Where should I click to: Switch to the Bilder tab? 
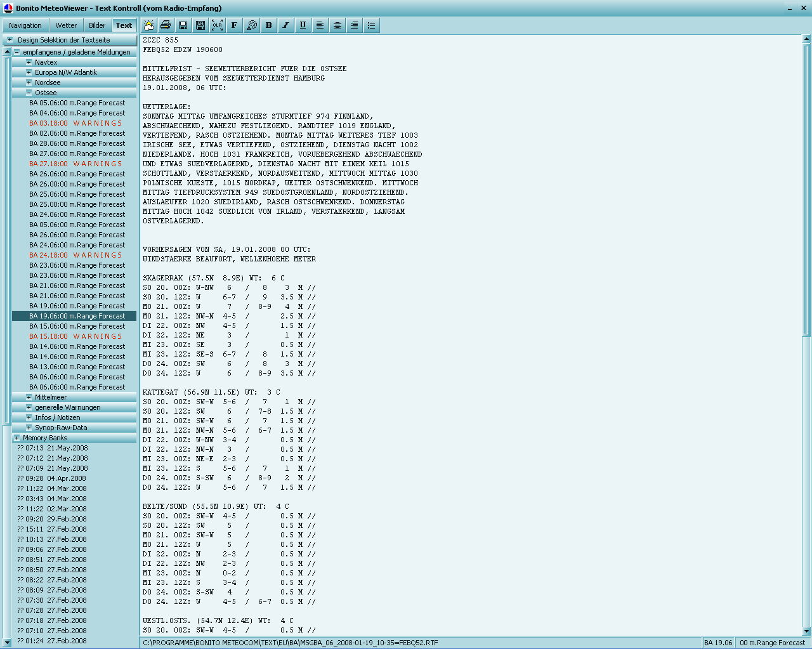click(x=97, y=25)
